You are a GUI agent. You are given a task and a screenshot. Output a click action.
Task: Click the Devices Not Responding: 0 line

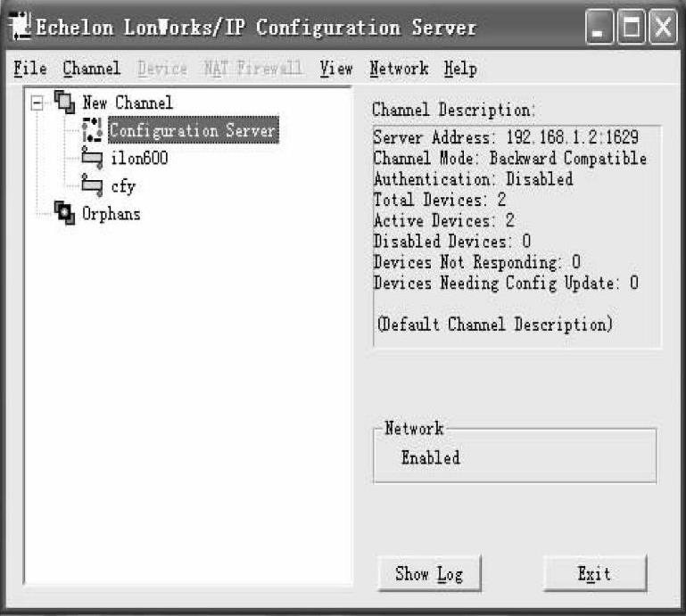[x=477, y=262]
